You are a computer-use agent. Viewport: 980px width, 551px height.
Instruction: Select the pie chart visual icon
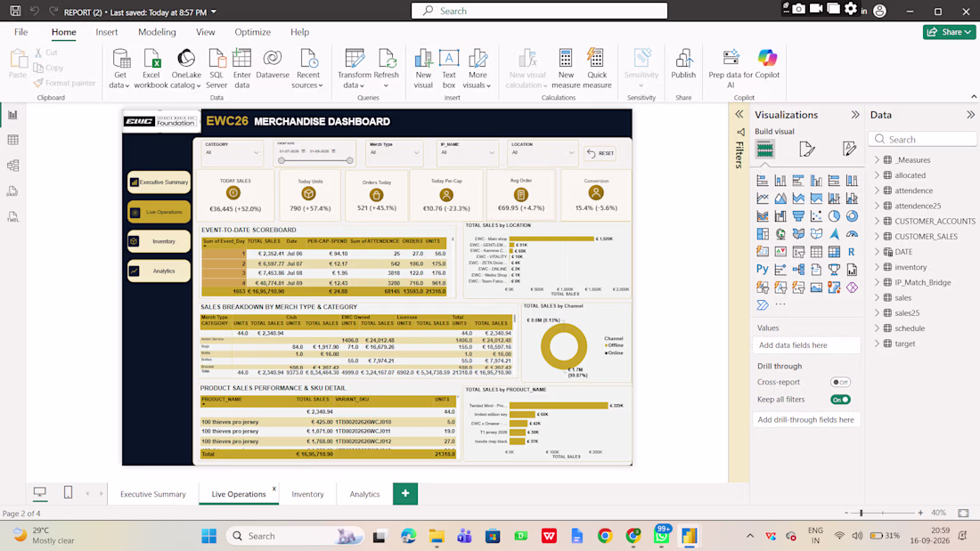(834, 216)
